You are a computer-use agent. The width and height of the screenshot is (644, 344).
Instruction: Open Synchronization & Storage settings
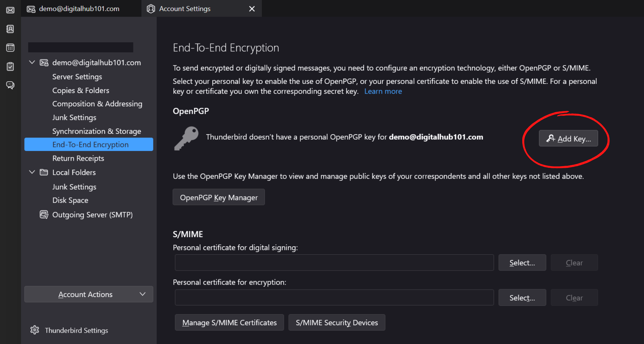tap(97, 131)
